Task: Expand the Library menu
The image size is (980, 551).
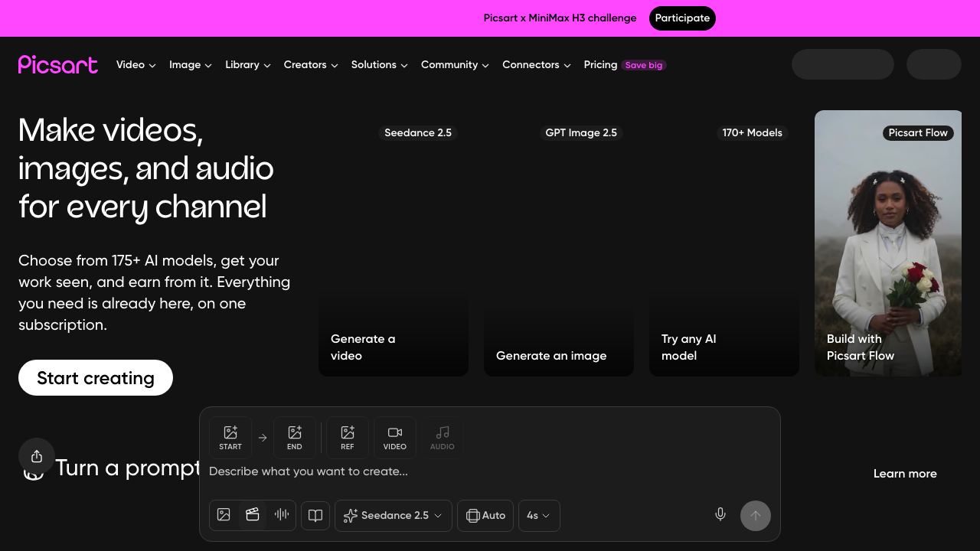Action: 248,65
